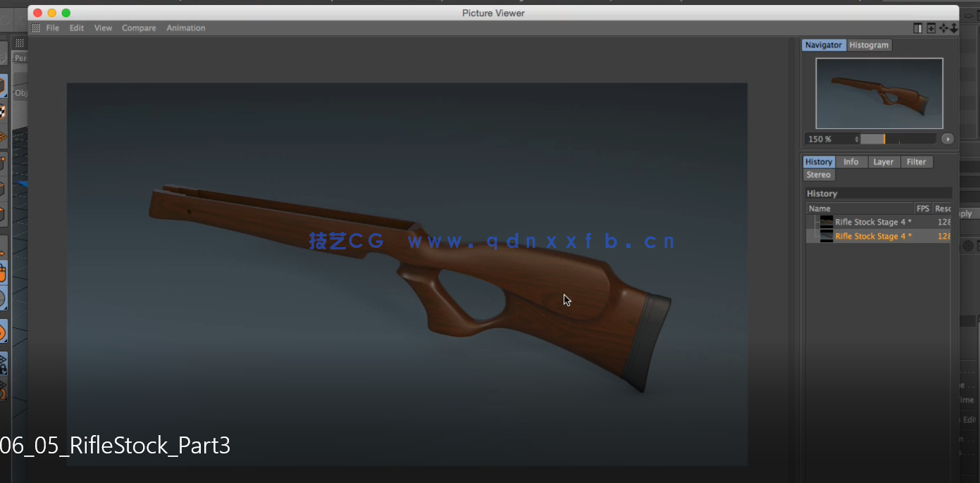
Task: Select the Stereo tab
Action: (x=819, y=175)
